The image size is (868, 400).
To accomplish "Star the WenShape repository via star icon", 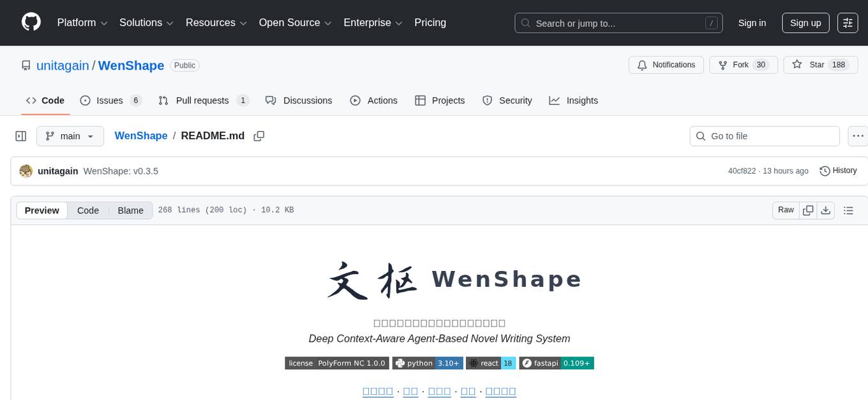I will [797, 65].
